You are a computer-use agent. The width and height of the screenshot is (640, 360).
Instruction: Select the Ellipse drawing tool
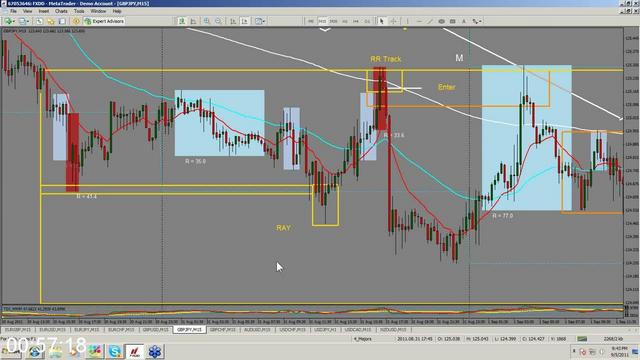tap(441, 21)
